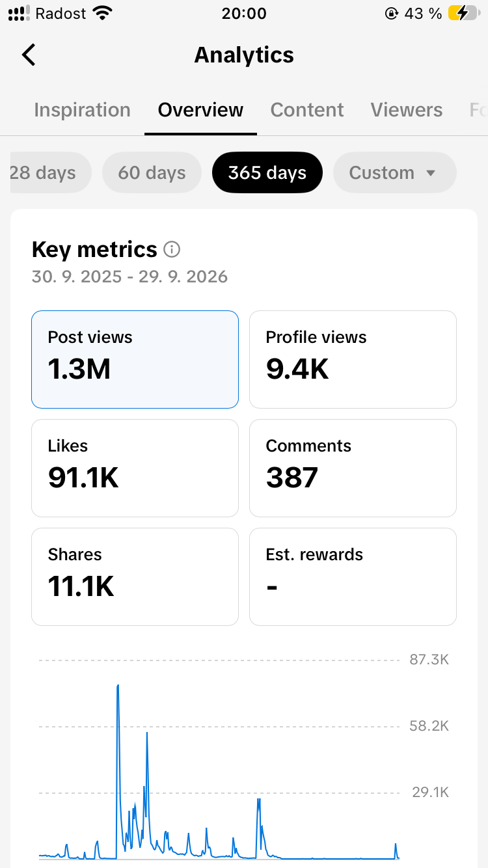This screenshot has width=488, height=868.
Task: Tap the cellular signal bars icon
Action: tap(19, 13)
